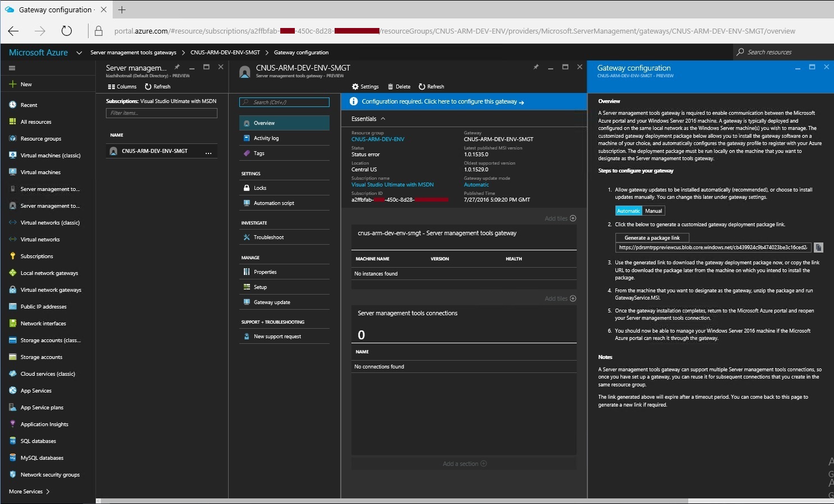Click Subscriptions key icon
This screenshot has height=504, width=834.
point(12,256)
